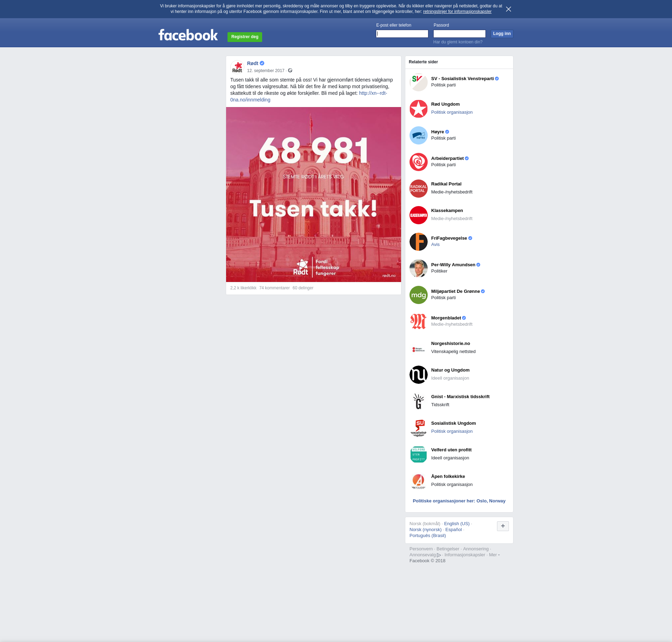Open the Personvern footer link
The width and height of the screenshot is (672, 642).
[x=421, y=549]
